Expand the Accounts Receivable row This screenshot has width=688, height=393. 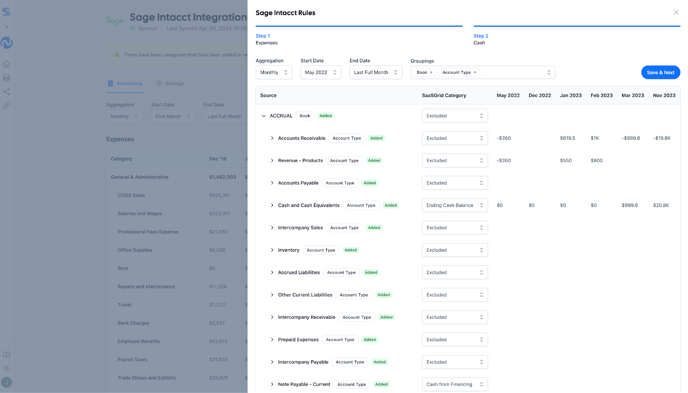(272, 138)
